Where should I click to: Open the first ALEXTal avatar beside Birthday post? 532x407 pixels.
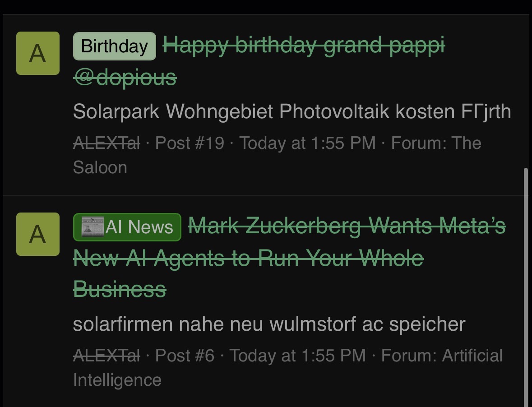click(x=37, y=53)
